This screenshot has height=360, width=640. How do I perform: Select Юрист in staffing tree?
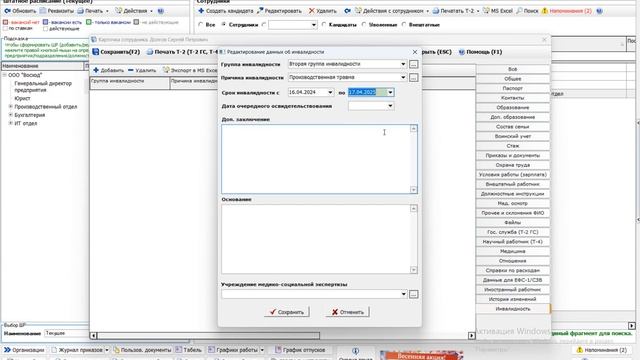point(22,98)
